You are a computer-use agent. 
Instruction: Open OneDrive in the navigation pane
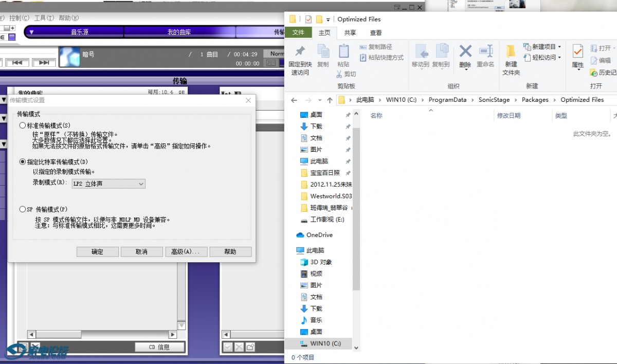tap(319, 235)
